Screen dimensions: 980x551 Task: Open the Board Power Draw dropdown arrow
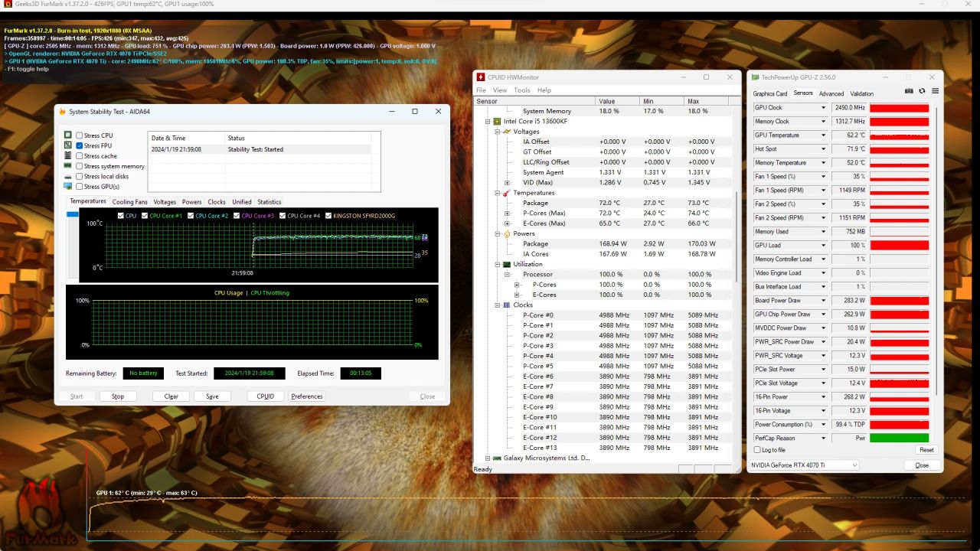[x=824, y=301]
